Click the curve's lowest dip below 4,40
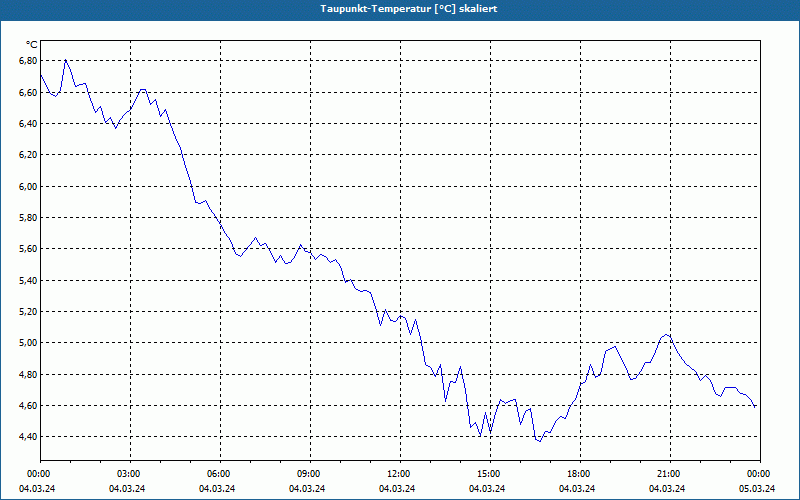800x500 pixels. [540, 441]
